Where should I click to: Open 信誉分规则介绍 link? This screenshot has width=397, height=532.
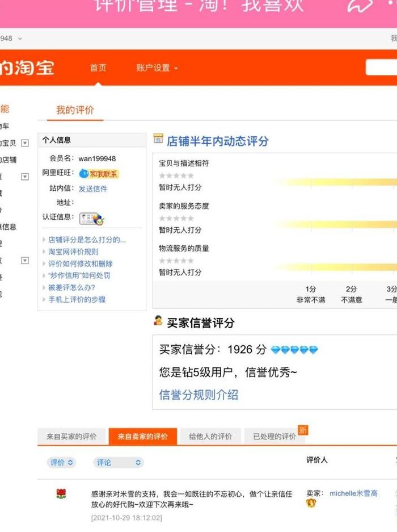pyautogui.click(x=198, y=395)
